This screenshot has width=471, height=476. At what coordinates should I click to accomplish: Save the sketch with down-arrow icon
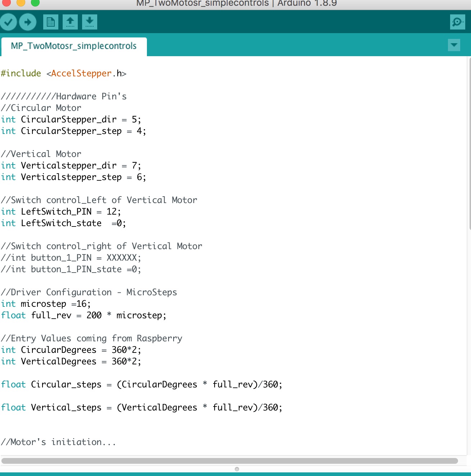[x=90, y=22]
